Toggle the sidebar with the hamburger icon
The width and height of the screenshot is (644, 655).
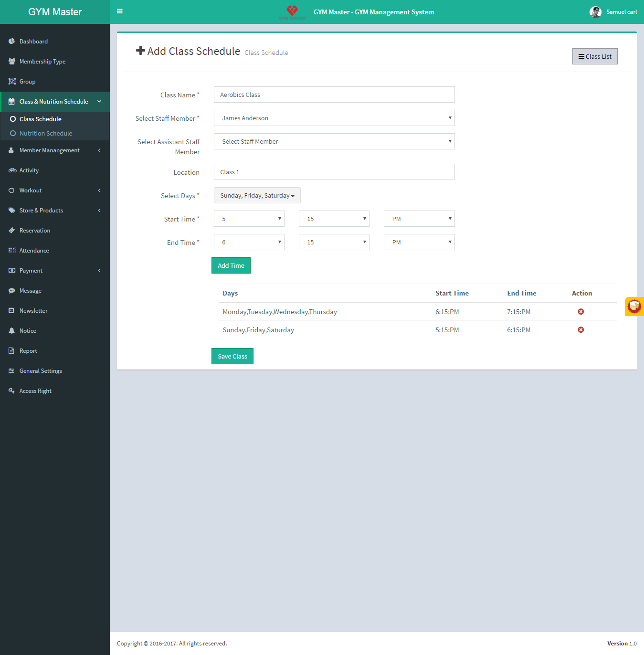(x=120, y=11)
